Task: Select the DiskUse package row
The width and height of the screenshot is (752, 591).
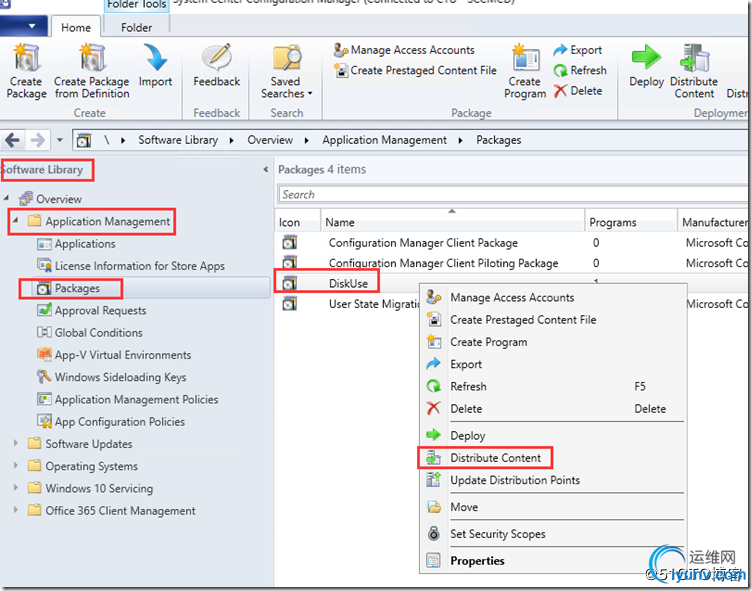Action: [x=348, y=284]
